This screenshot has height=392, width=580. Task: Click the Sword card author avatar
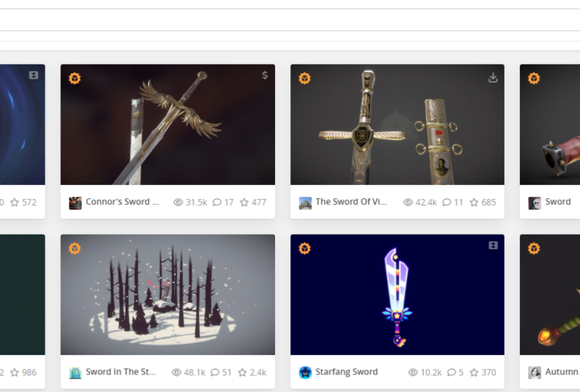pyautogui.click(x=534, y=203)
